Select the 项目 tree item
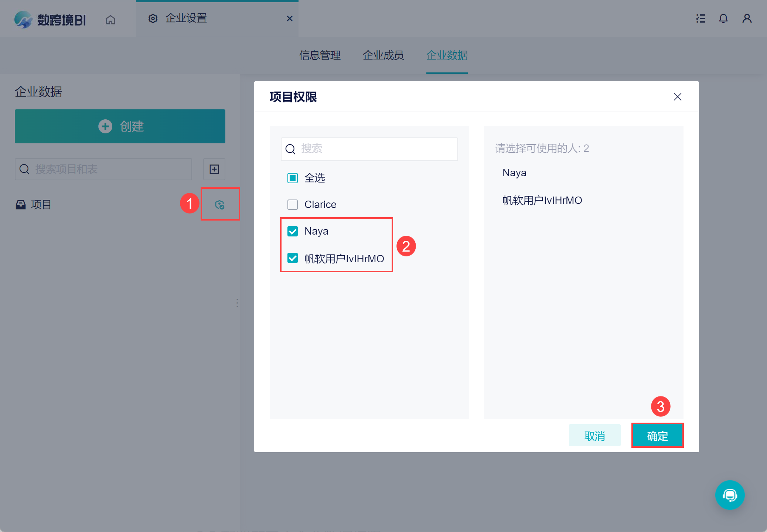The width and height of the screenshot is (767, 532). pyautogui.click(x=41, y=205)
